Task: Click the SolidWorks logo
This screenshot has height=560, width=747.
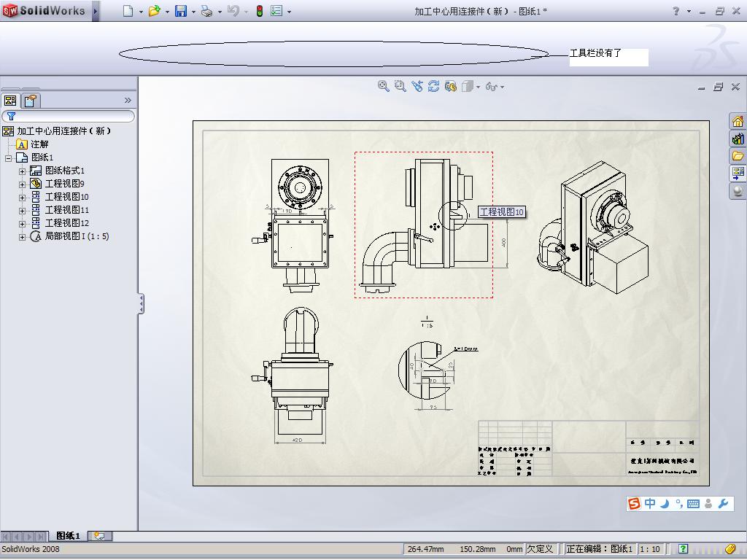Action: [44, 10]
